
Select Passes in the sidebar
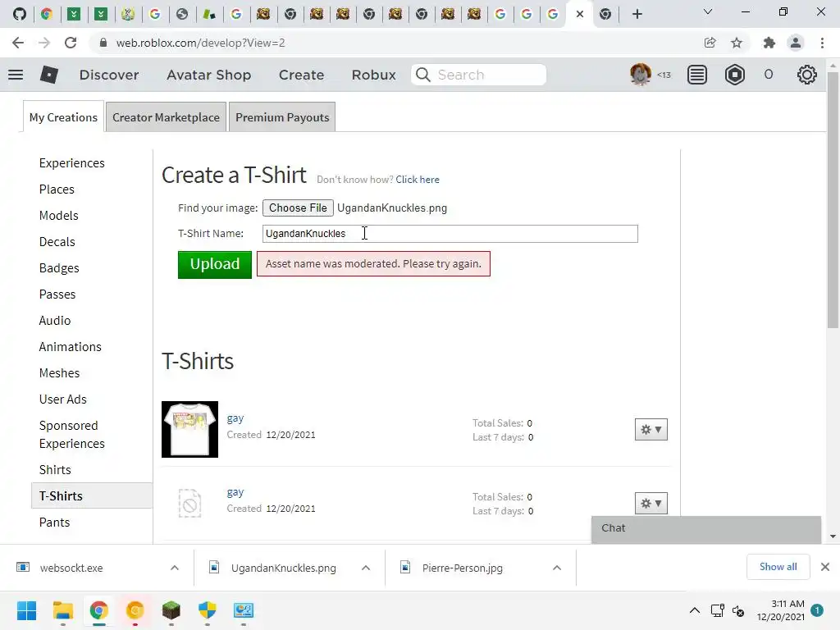click(x=57, y=294)
